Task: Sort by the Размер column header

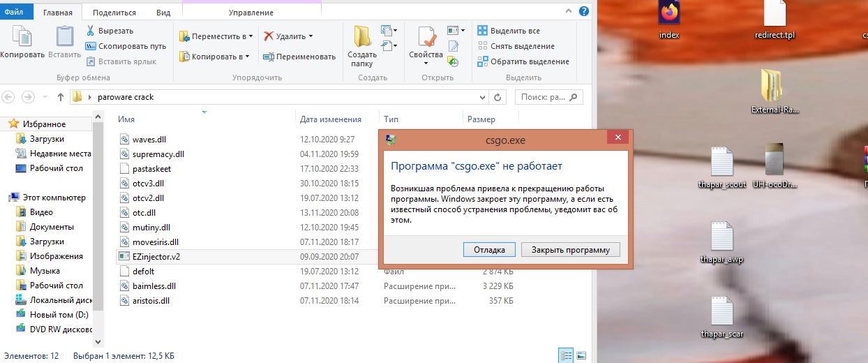Action: [481, 119]
